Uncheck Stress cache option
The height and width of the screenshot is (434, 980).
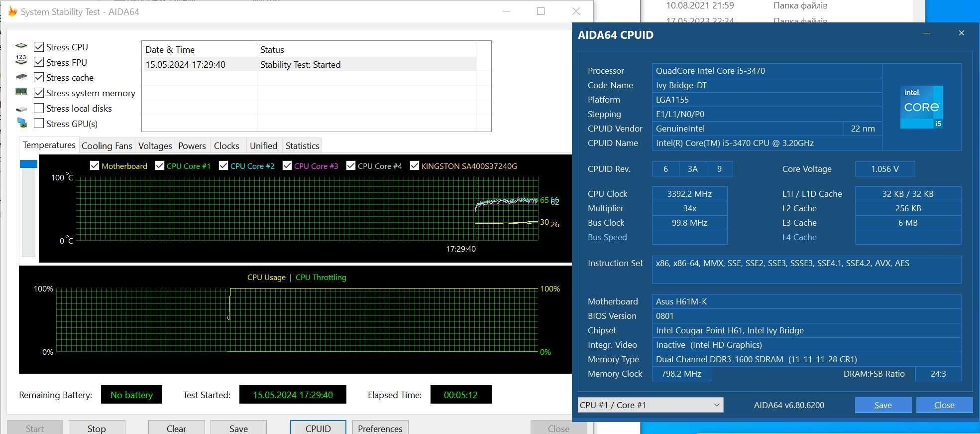(x=39, y=77)
